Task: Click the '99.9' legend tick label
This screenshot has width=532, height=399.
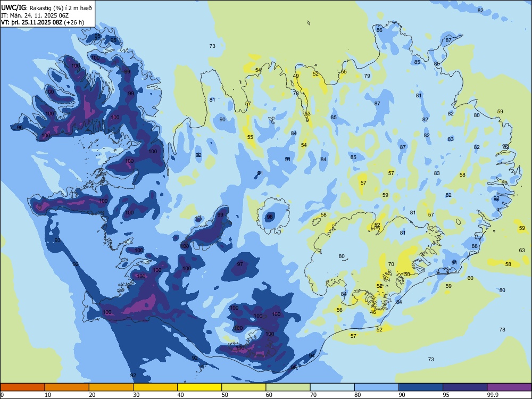Action: click(x=492, y=395)
